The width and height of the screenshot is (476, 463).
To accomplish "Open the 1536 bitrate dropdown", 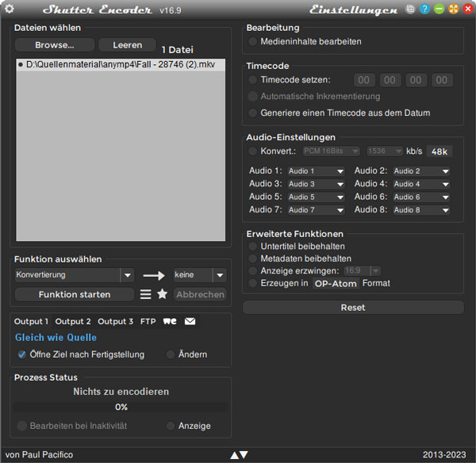I will coord(385,151).
